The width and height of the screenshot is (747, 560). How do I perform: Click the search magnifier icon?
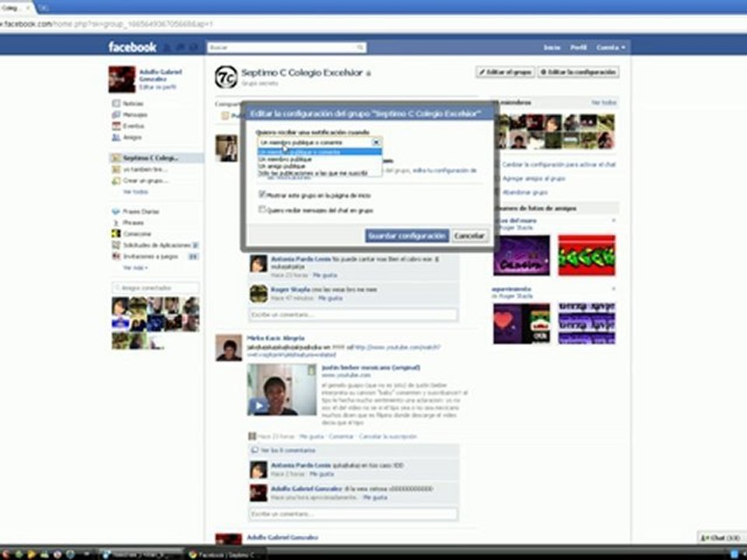tap(360, 47)
